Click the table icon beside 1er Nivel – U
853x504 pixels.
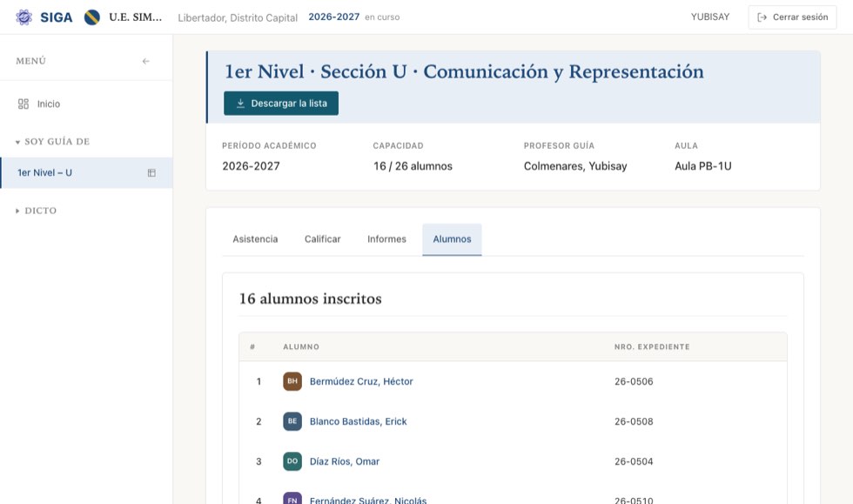pyautogui.click(x=151, y=172)
